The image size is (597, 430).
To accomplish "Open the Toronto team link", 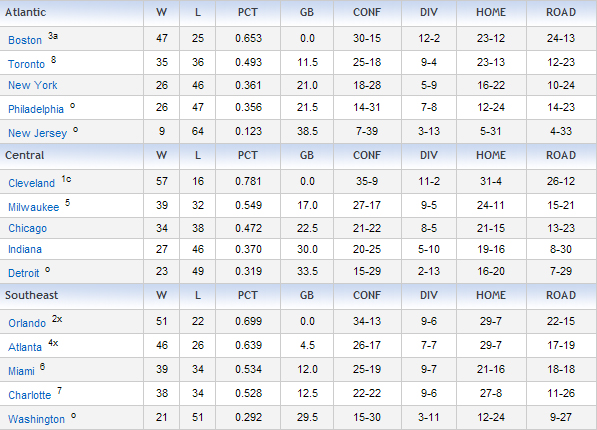I will pos(26,64).
